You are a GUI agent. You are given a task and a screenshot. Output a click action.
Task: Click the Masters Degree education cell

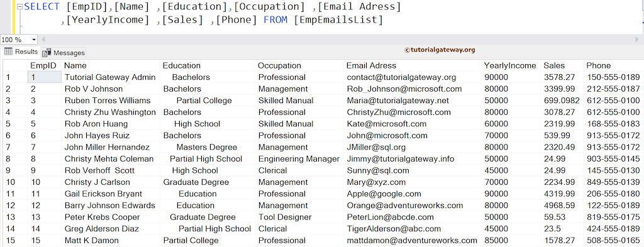coord(208,147)
